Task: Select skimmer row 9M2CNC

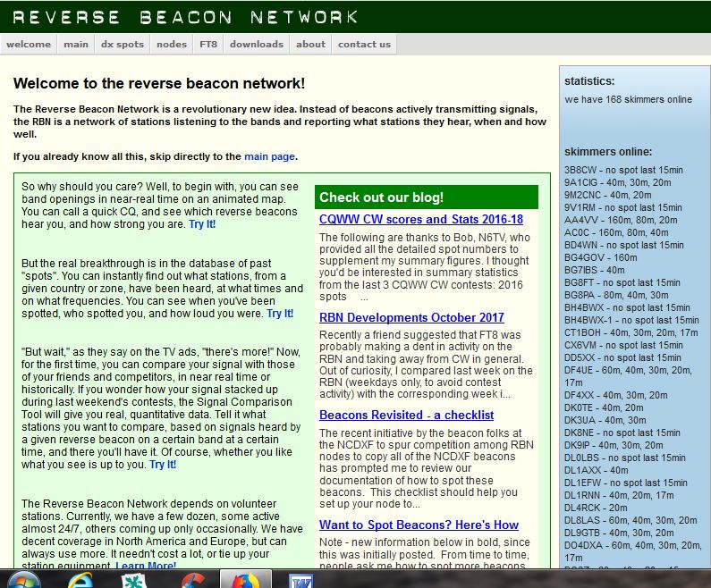Action: [x=607, y=195]
